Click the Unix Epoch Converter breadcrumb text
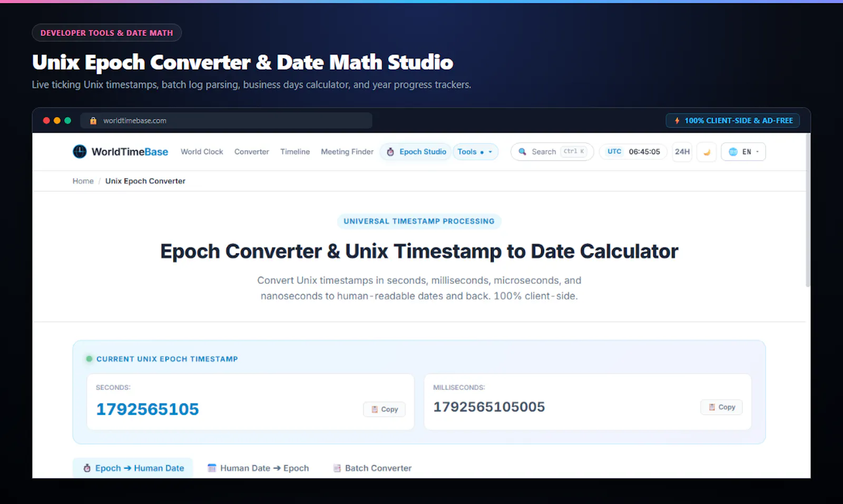 pos(145,181)
